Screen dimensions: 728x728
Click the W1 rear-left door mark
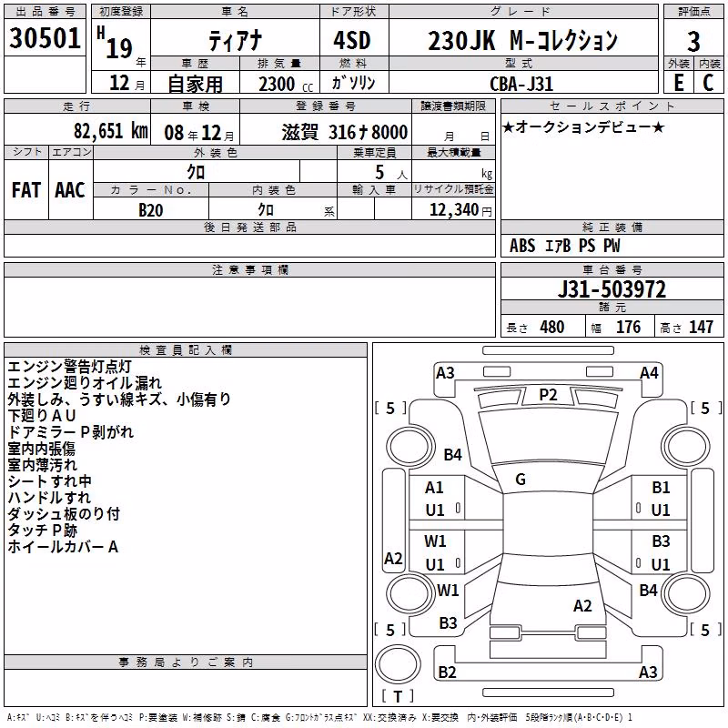[435, 541]
